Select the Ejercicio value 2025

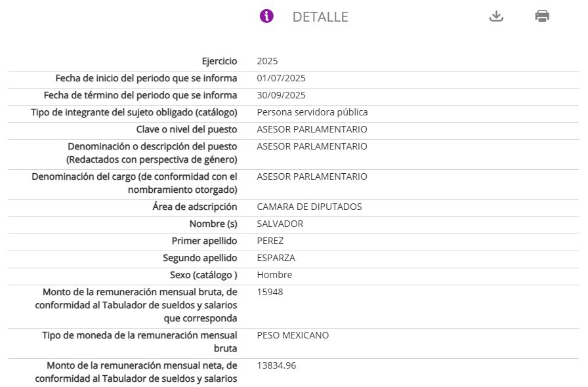tap(268, 61)
